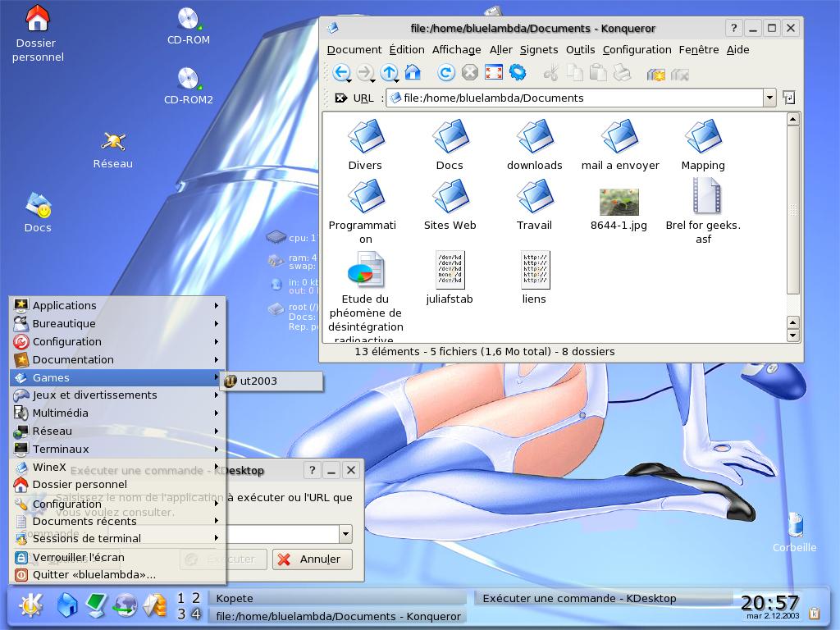Expand the URL history dropdown arrow
The height and width of the screenshot is (630, 840).
tap(769, 98)
